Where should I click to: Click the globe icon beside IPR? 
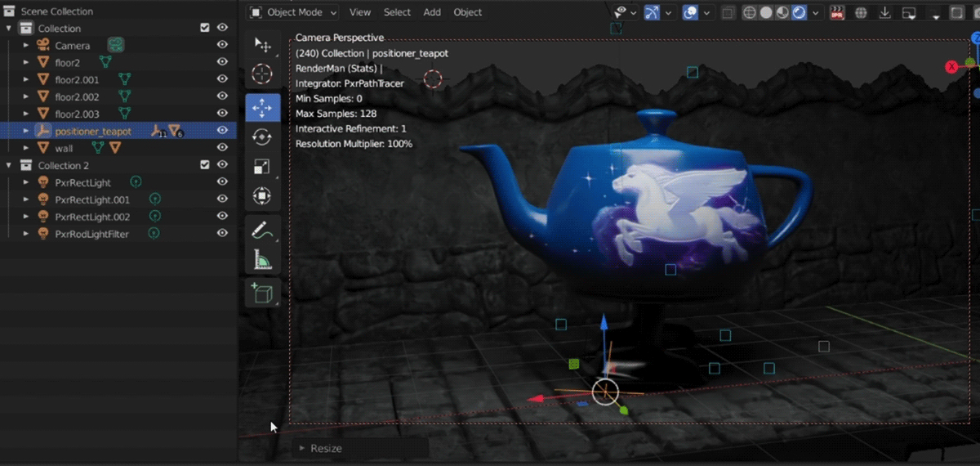pyautogui.click(x=861, y=12)
